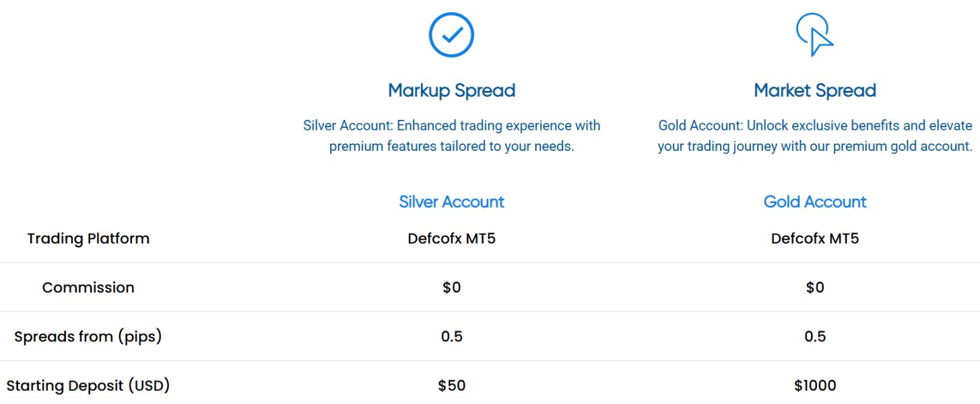Click the Trading Platform row label
Image resolution: width=980 pixels, height=404 pixels.
[x=88, y=238]
